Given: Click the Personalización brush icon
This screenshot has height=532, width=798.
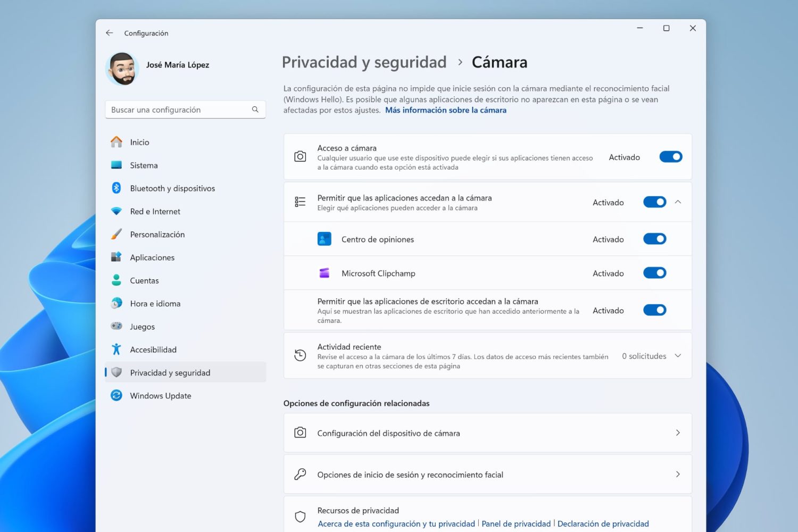Looking at the screenshot, I should click(117, 234).
